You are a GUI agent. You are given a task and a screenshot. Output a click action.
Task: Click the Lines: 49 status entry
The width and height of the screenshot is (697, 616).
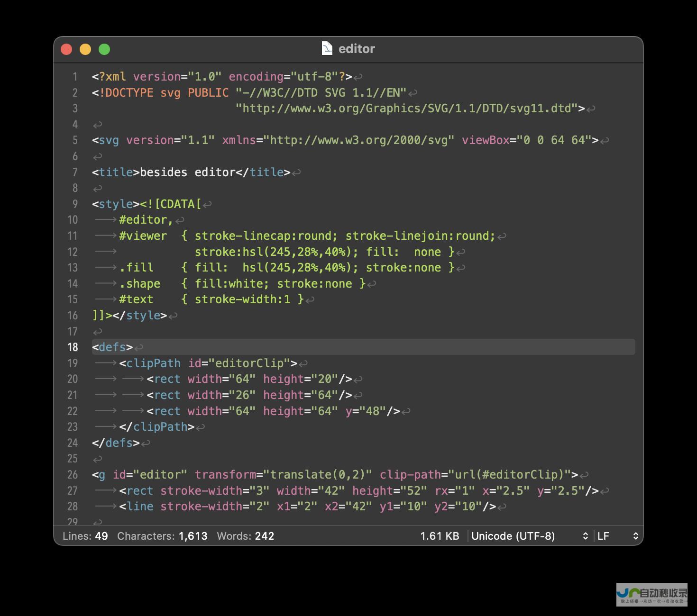[x=85, y=536]
